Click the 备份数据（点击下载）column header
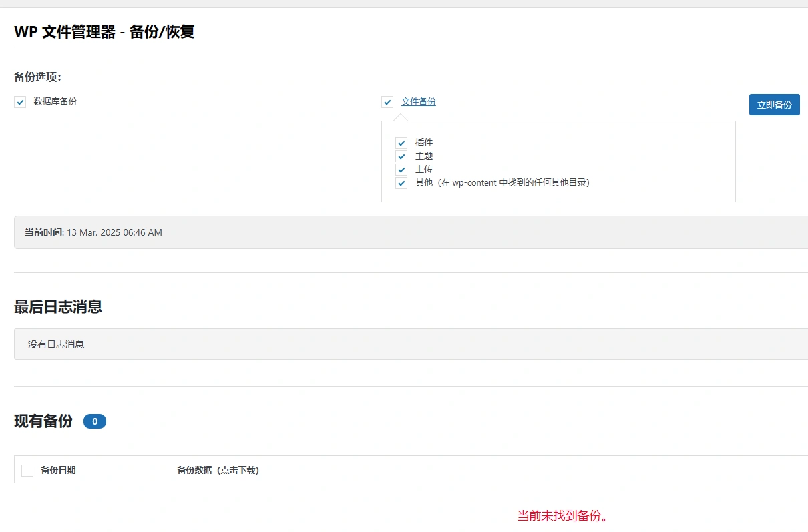Viewport: 808px width, 532px height. coord(218,469)
